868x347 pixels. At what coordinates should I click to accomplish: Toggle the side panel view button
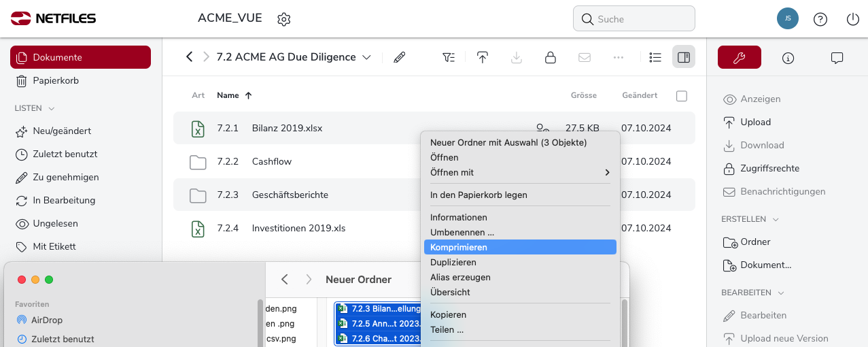[684, 58]
